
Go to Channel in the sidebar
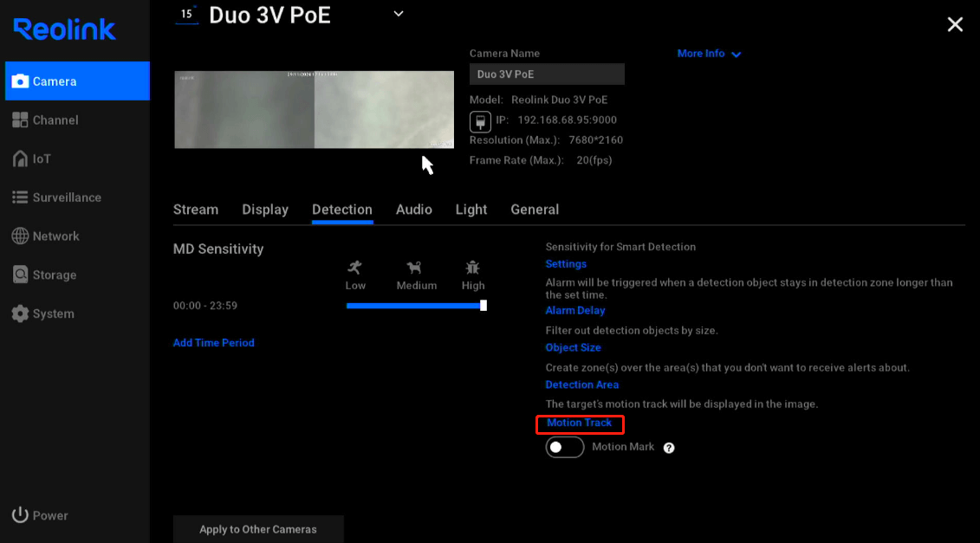coord(77,120)
